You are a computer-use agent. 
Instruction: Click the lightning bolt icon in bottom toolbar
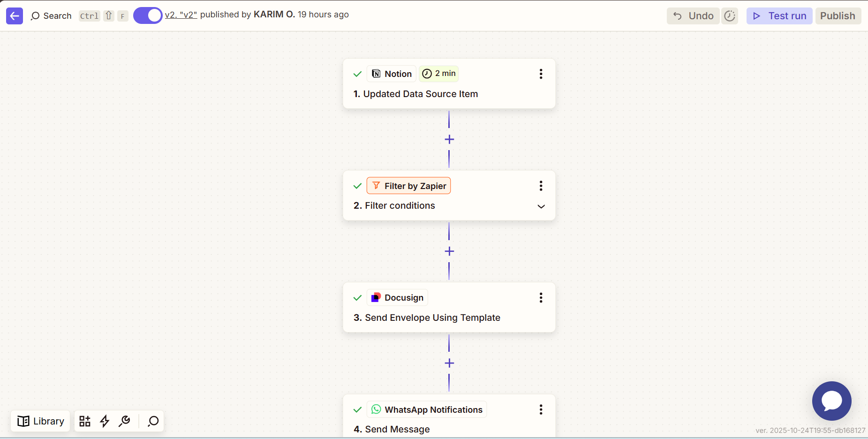[105, 421]
